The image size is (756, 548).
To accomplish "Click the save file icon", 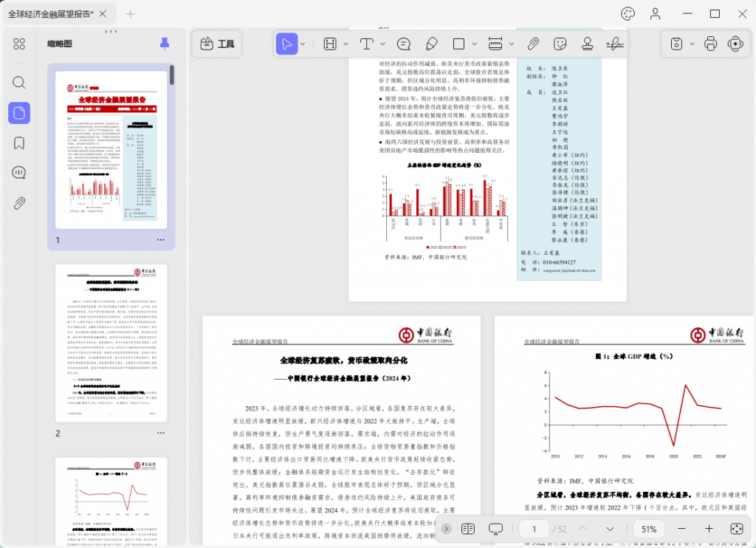I will coord(676,44).
